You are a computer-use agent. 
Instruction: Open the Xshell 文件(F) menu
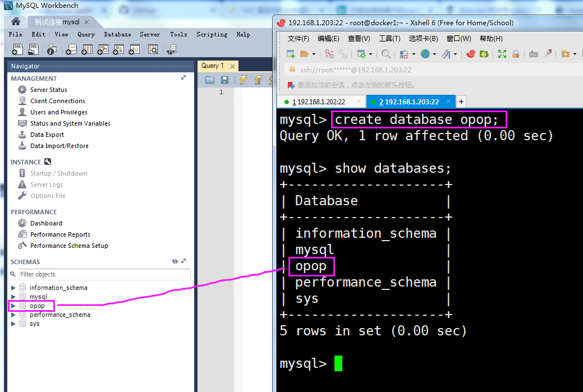(298, 39)
